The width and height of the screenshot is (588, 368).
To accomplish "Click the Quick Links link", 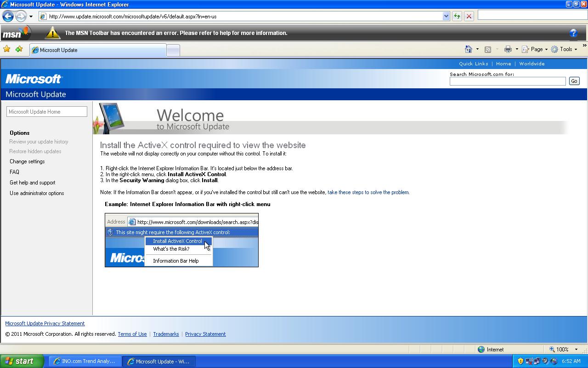I will 473,64.
